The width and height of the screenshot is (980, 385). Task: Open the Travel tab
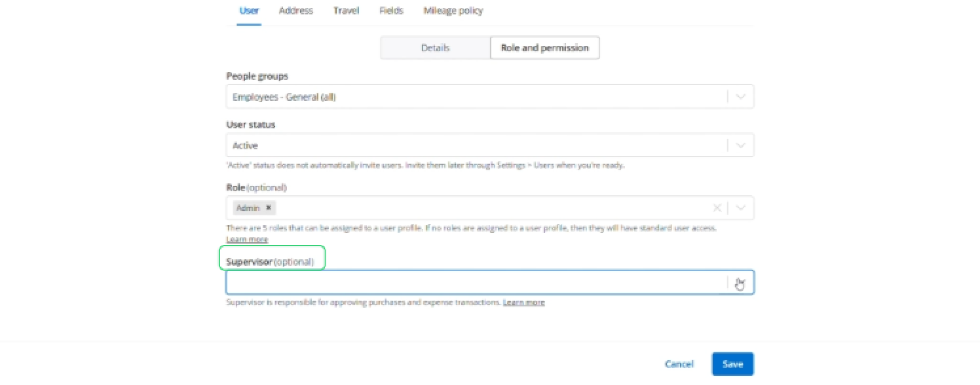coord(346,10)
